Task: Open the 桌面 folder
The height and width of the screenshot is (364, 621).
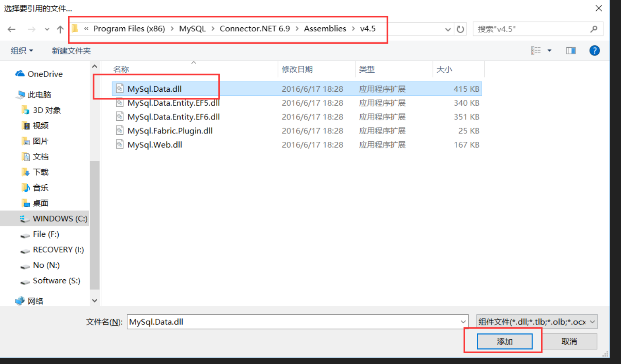Action: pos(40,203)
